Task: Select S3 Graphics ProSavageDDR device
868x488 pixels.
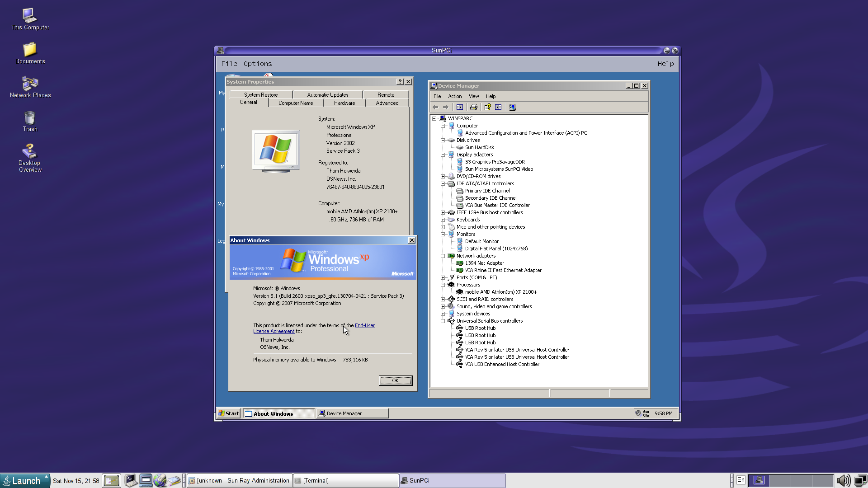Action: (495, 162)
